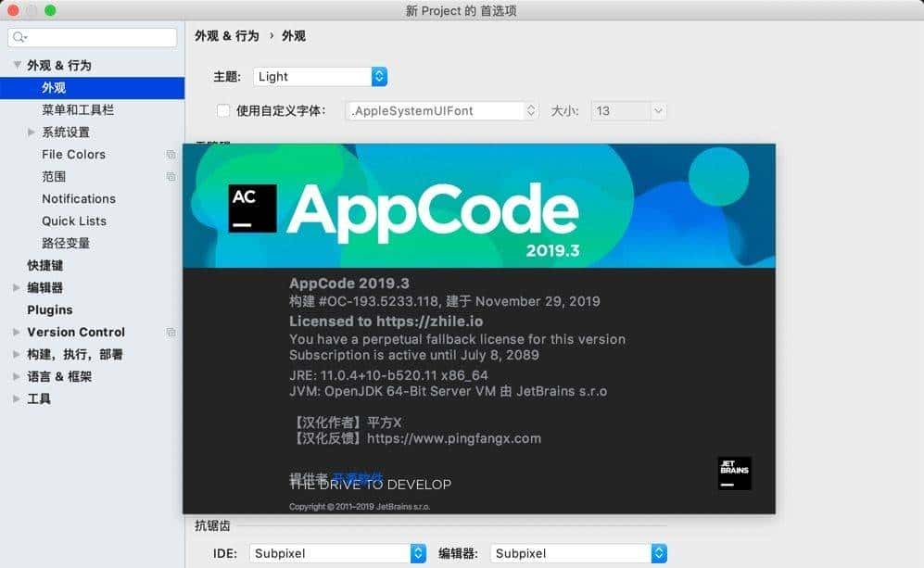Image resolution: width=924 pixels, height=568 pixels.
Task: Open the 主题 Light theme dropdown
Action: tap(377, 76)
